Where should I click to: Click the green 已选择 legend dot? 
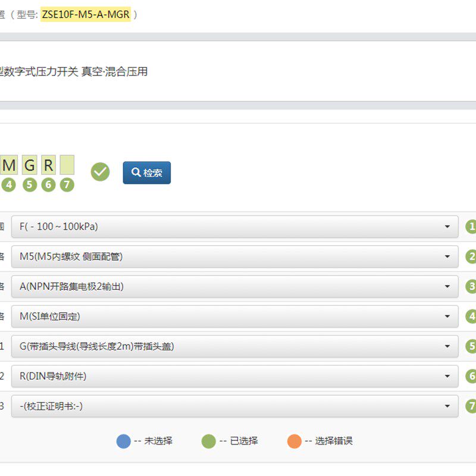pos(209,441)
